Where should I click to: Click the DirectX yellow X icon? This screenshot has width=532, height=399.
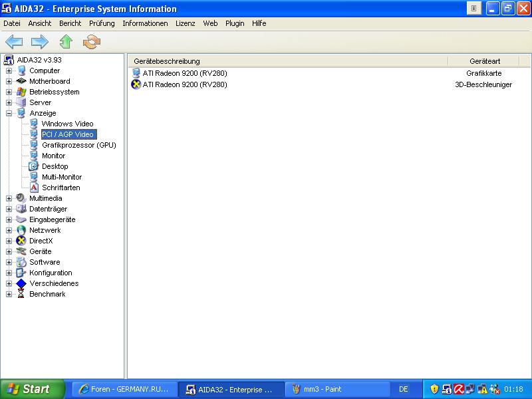click(21, 241)
